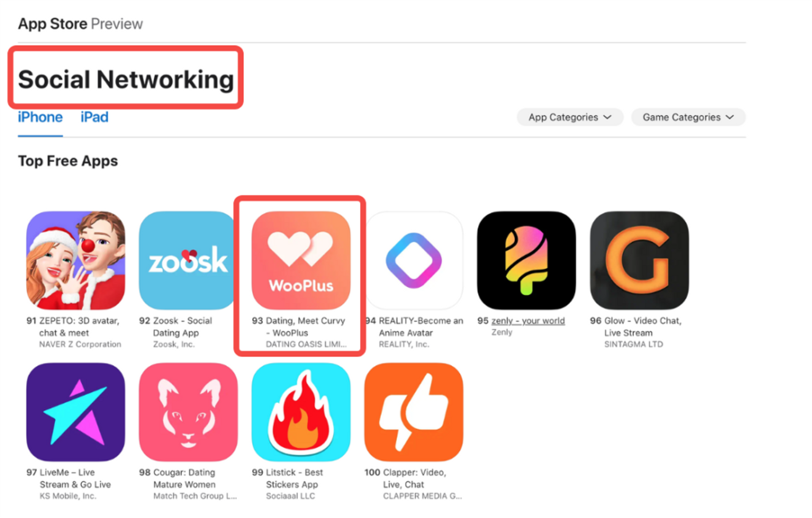
Task: Click the Zenly popsicle app icon
Action: pos(527,261)
